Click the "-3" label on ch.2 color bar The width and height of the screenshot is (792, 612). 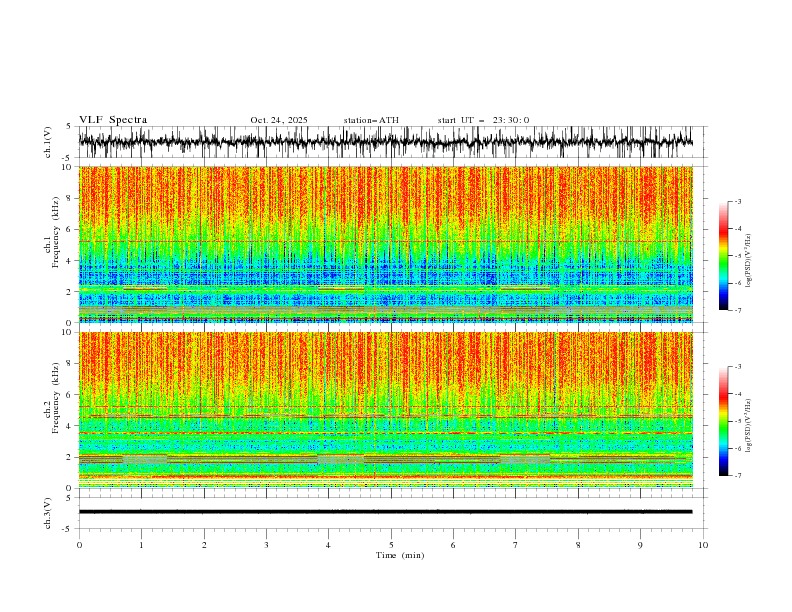tap(738, 367)
